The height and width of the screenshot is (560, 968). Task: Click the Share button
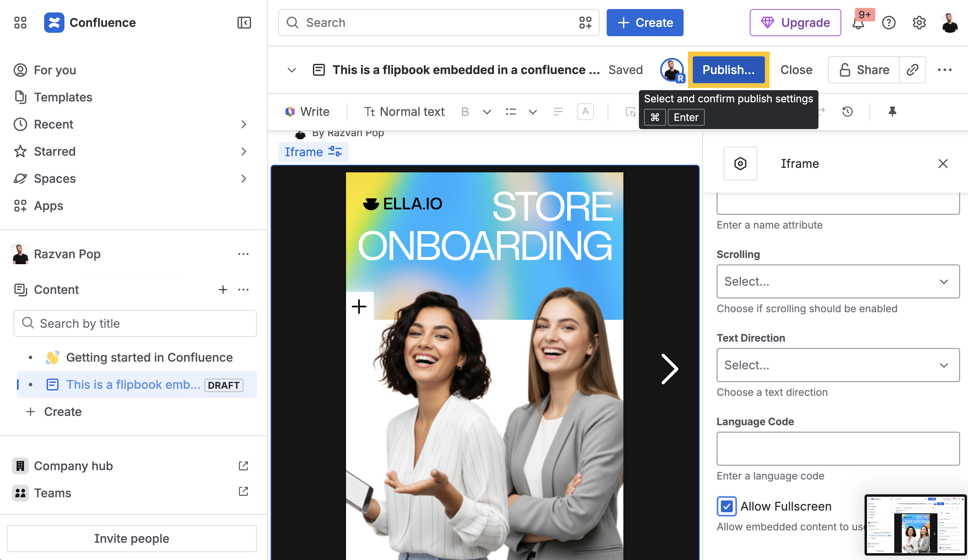pyautogui.click(x=864, y=70)
